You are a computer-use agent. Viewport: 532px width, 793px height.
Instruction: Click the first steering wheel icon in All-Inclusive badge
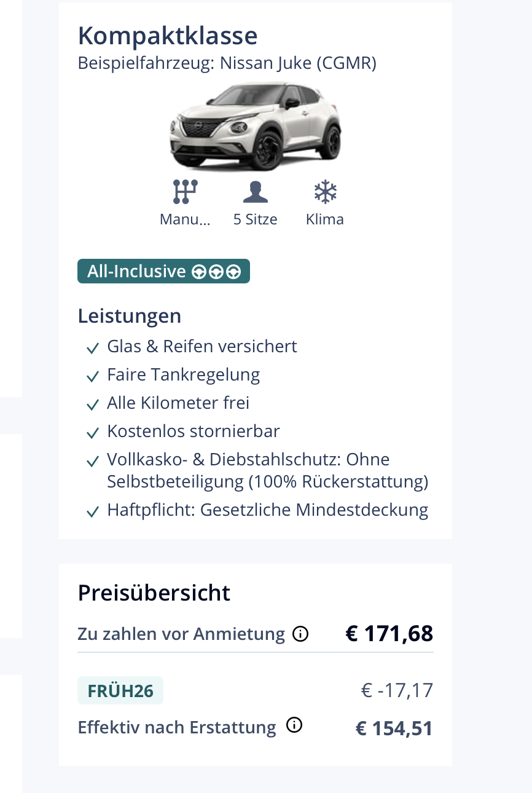(198, 272)
